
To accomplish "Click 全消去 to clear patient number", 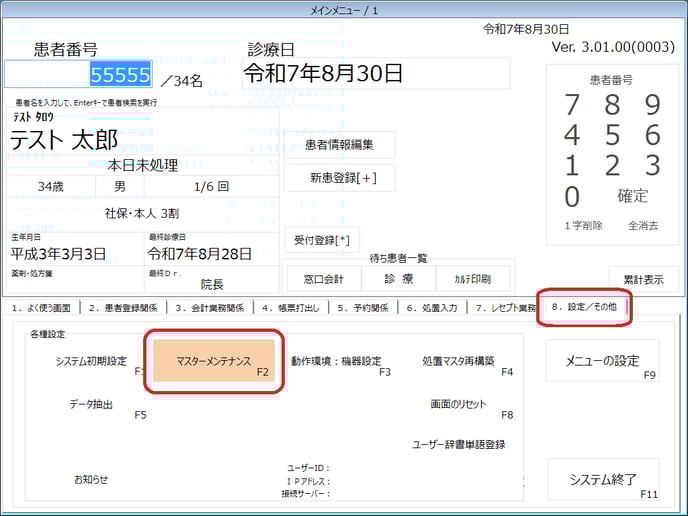I will click(643, 226).
